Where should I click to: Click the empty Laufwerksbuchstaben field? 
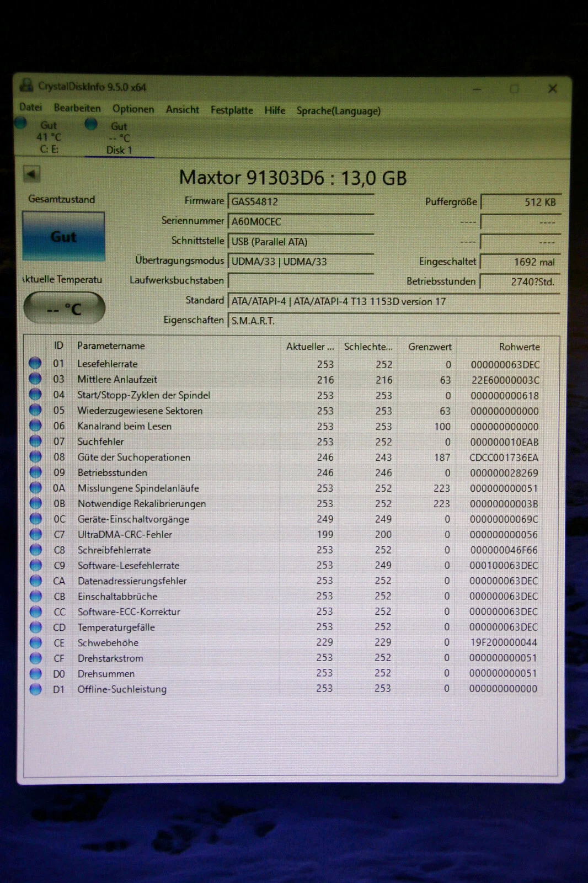point(301,281)
